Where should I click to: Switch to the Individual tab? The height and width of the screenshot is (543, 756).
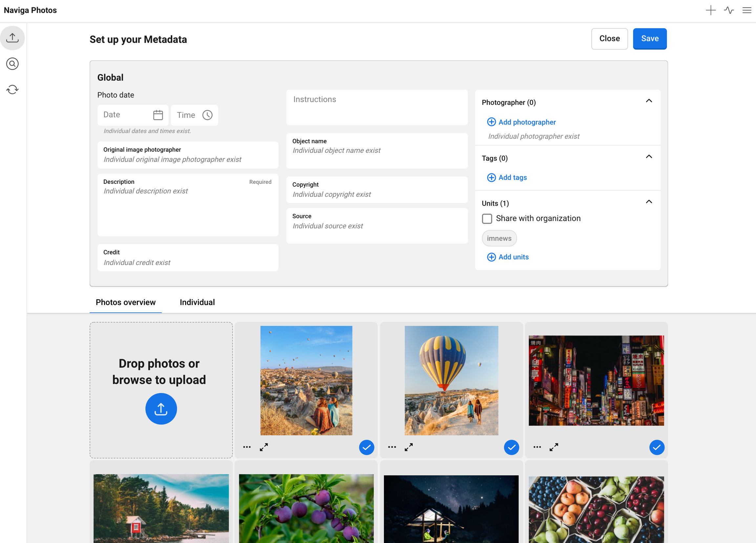(197, 302)
